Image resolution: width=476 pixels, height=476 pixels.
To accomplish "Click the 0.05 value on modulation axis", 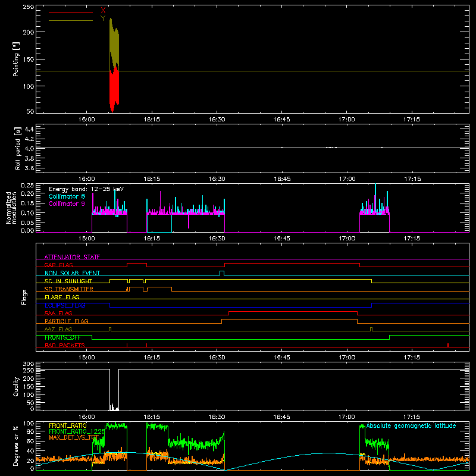I will point(27,223).
